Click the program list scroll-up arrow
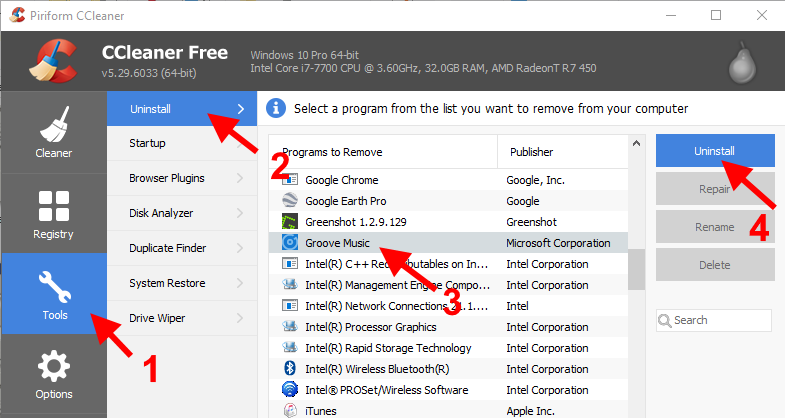 tap(636, 143)
